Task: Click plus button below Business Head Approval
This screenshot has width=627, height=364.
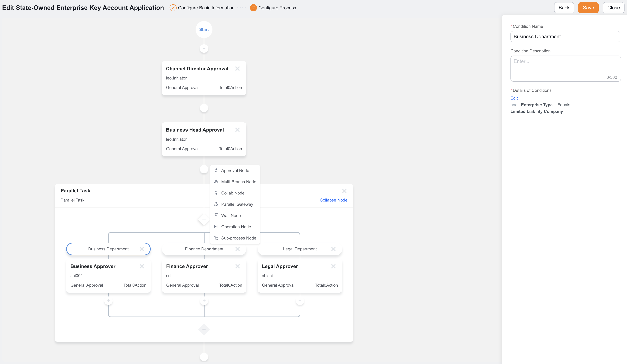Action: [204, 169]
